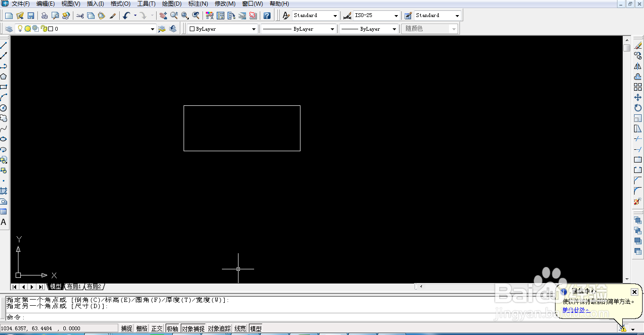The image size is (644, 335).
Task: Select the Revision Cloud tool
Action: [3, 118]
